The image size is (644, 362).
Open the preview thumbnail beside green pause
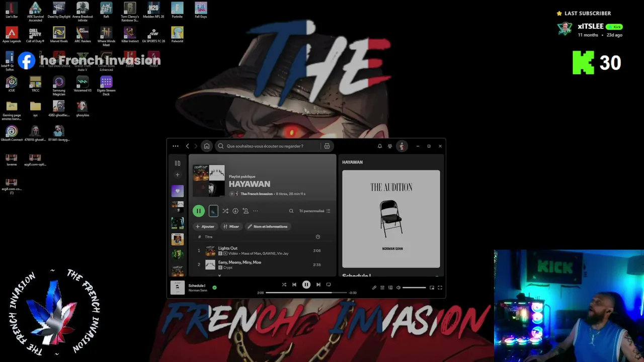coord(213,211)
